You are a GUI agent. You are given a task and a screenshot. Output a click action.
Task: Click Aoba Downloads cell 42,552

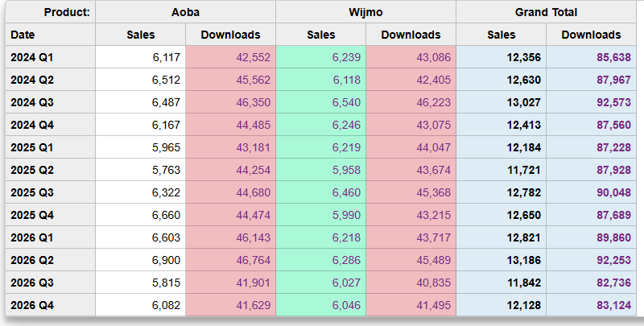(x=231, y=57)
